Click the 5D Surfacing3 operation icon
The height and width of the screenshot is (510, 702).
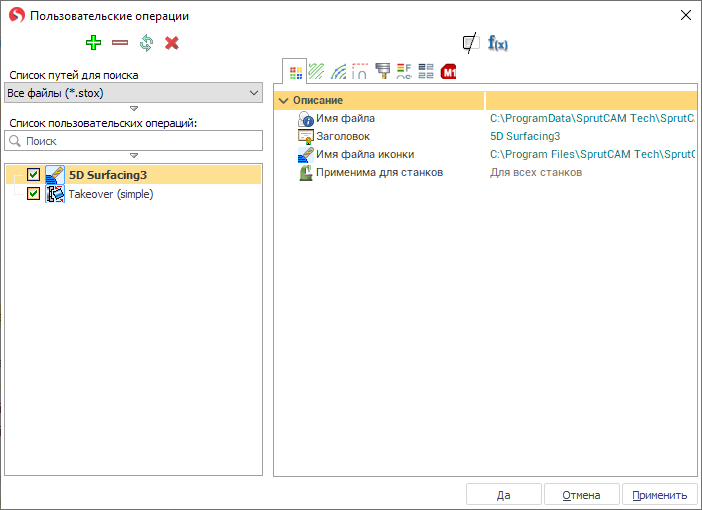55,175
